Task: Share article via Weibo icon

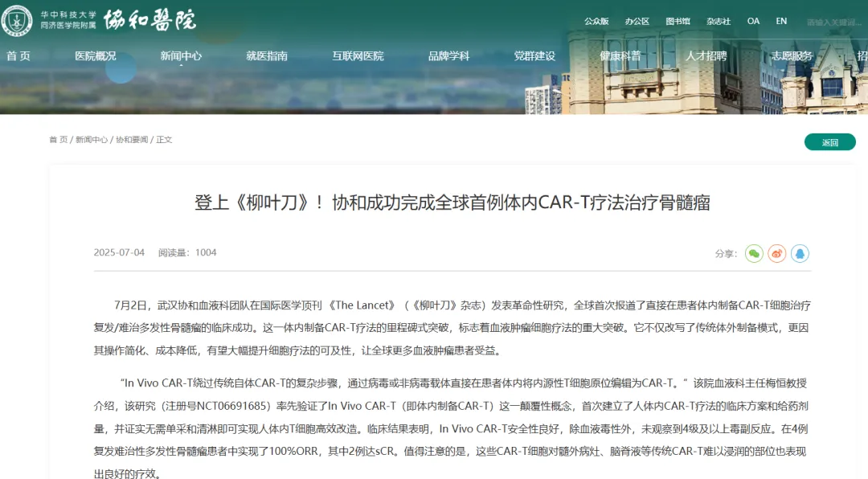Action: pos(776,254)
